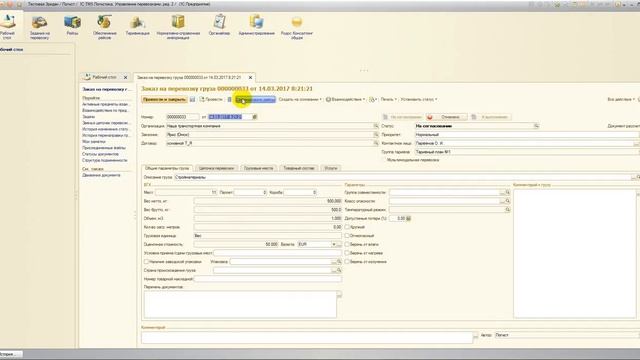Screen dimensions: 640x360
Task: Switch to Товарный состав tab
Action: click(x=299, y=168)
